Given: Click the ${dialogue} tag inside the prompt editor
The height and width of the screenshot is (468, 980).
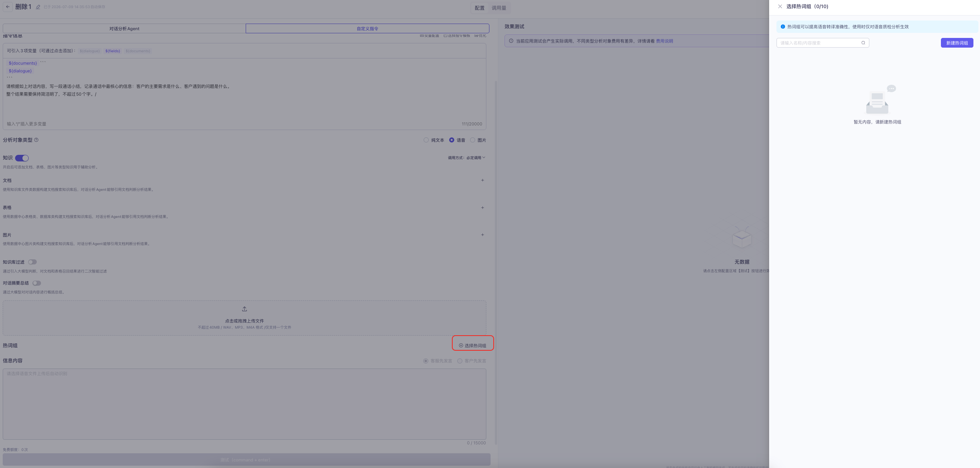Looking at the screenshot, I should coord(20,71).
